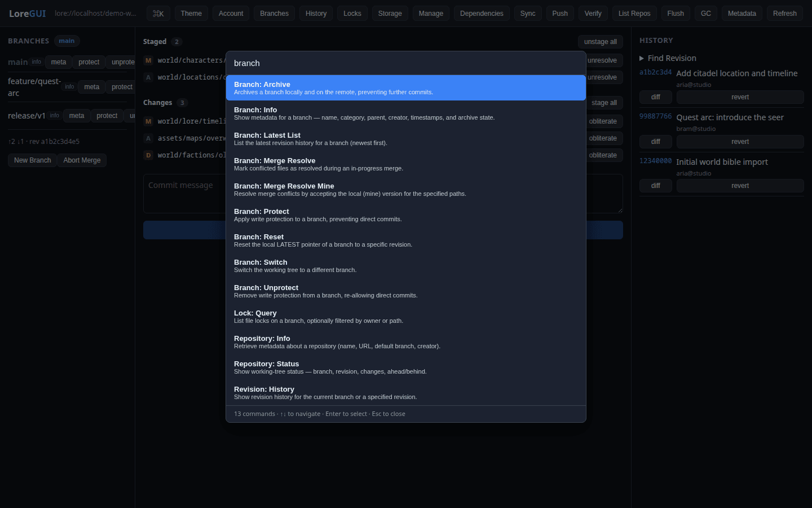This screenshot has width=812, height=508.
Task: Show info for release/v1 branch
Action: pos(55,116)
